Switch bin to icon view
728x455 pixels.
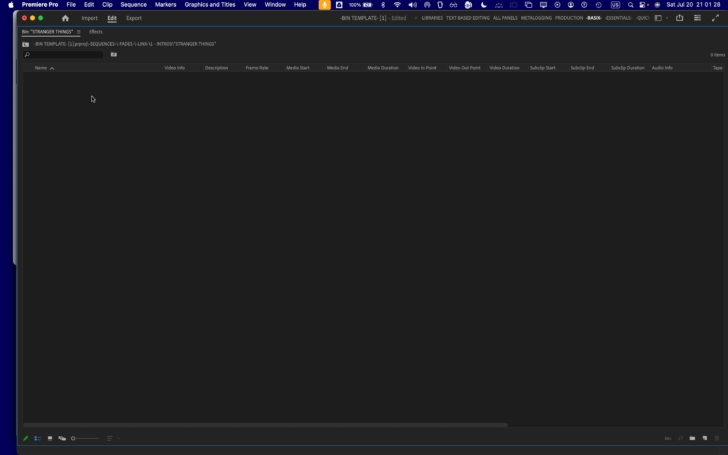50,438
